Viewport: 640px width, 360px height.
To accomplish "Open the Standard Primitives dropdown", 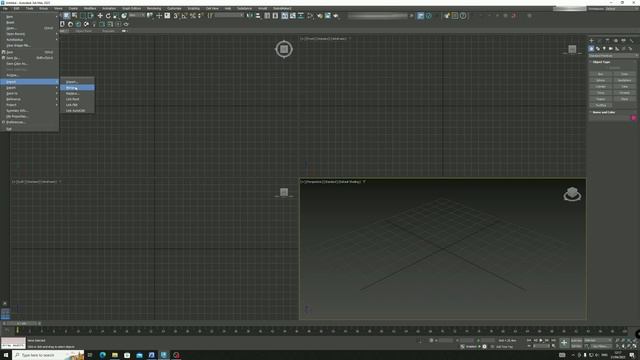I will (x=613, y=56).
